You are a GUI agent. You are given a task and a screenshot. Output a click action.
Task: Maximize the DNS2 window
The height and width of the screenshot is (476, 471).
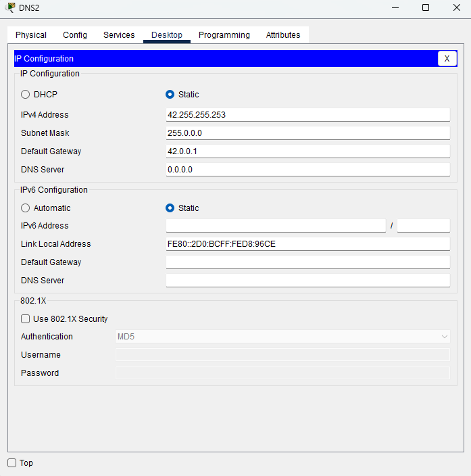426,7
